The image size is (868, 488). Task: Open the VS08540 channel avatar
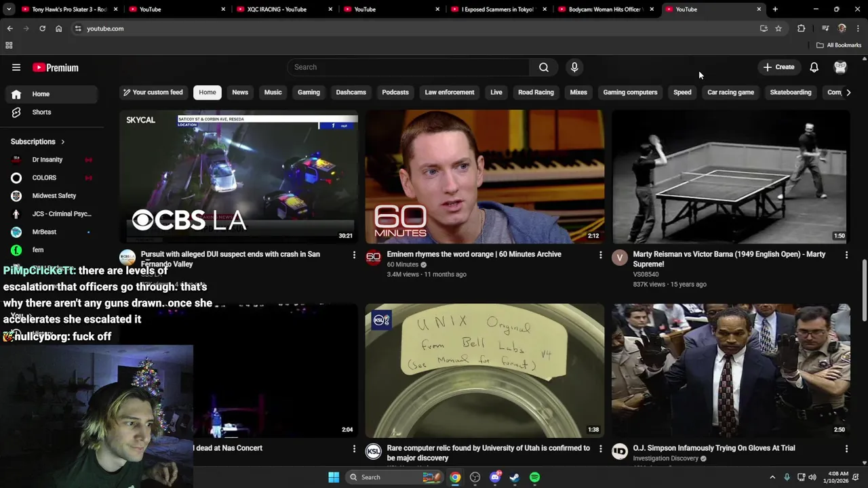coord(619,258)
